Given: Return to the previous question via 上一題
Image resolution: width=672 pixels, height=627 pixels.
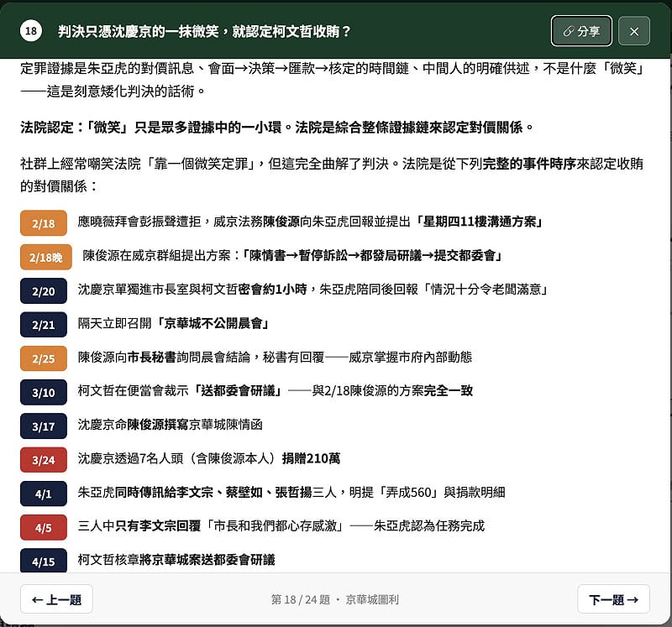Looking at the screenshot, I should click(55, 599).
